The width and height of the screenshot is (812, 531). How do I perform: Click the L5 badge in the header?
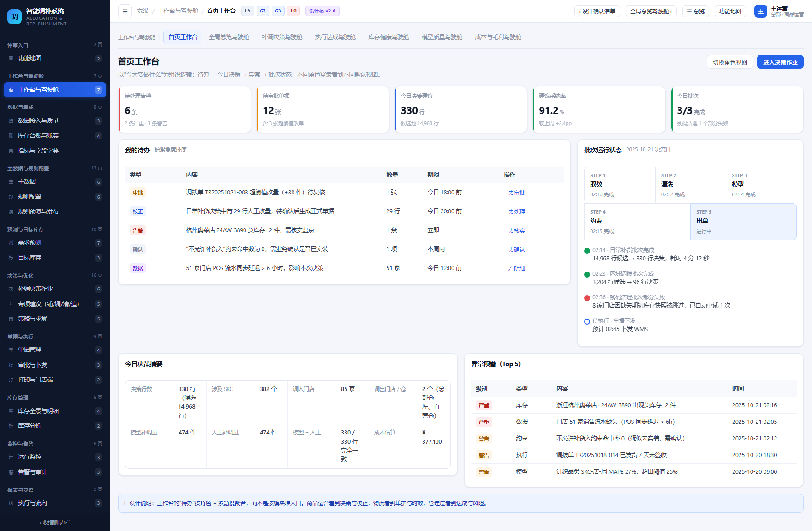pos(248,11)
